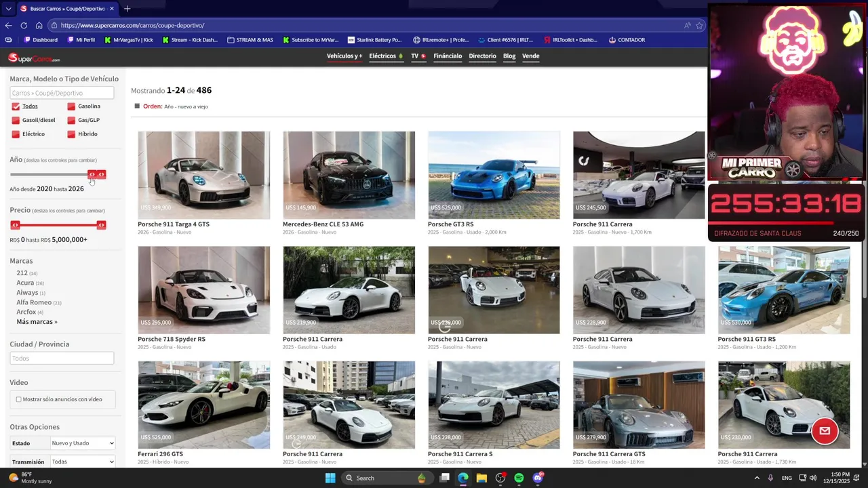868x488 pixels.
Task: Click the Año slider right handle
Action: (x=101, y=175)
